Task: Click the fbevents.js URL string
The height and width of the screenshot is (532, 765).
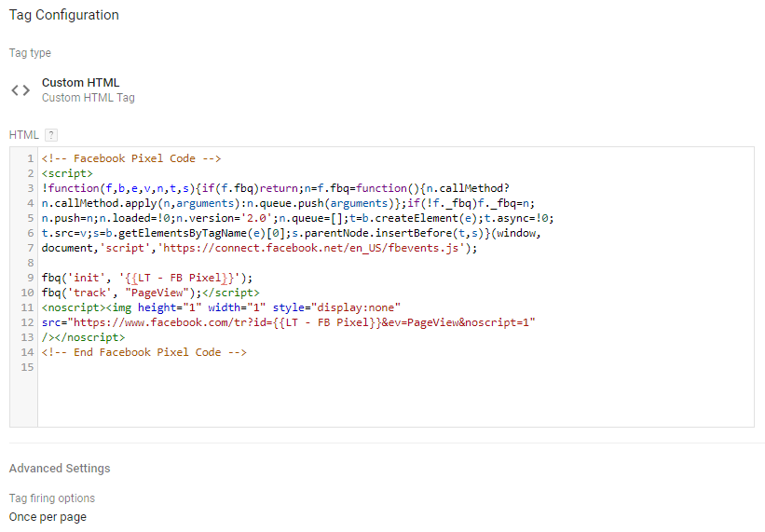Action: click(311, 248)
